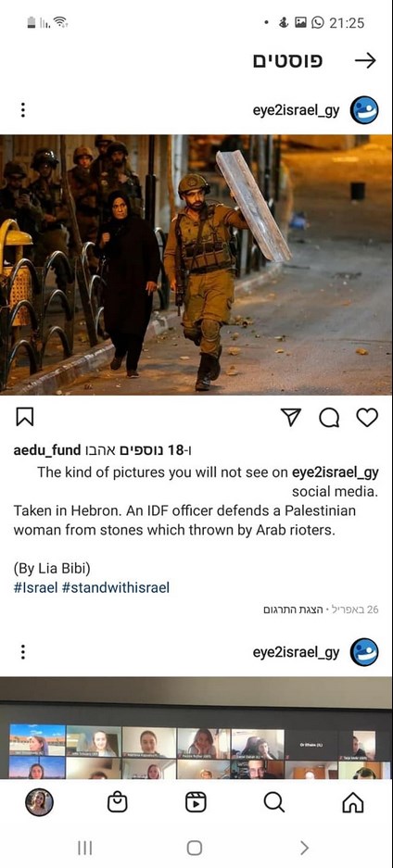Open own profile picture tab
Image resolution: width=393 pixels, height=868 pixels.
[39, 802]
